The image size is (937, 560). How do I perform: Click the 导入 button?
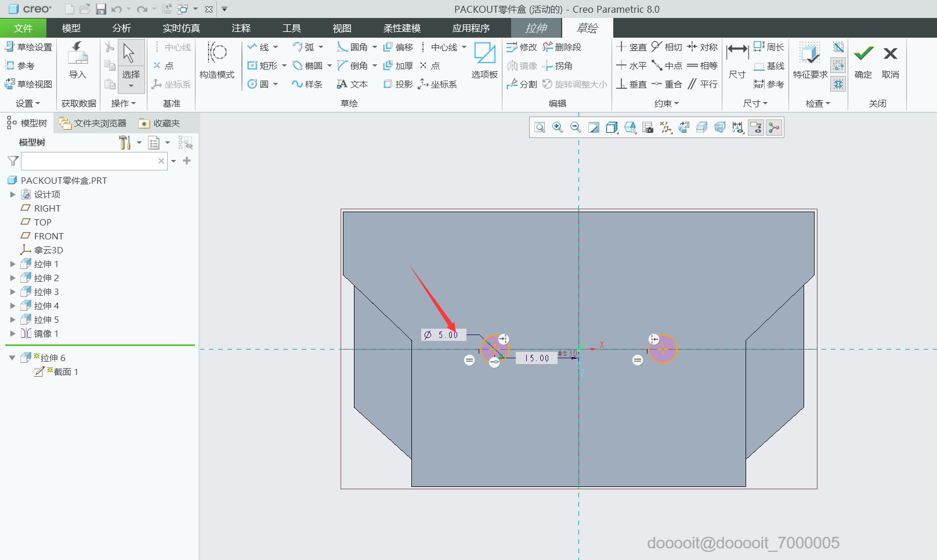(78, 60)
